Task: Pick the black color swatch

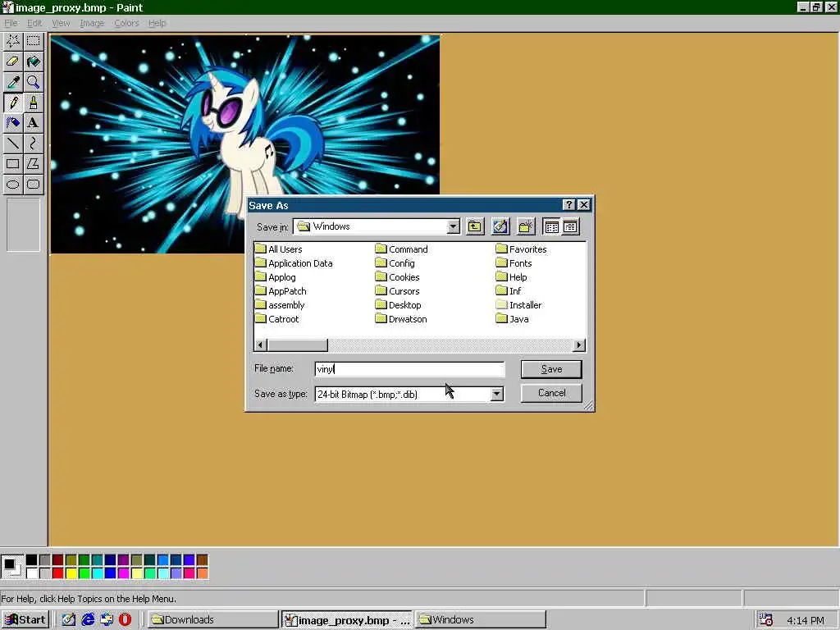Action: tap(32, 559)
